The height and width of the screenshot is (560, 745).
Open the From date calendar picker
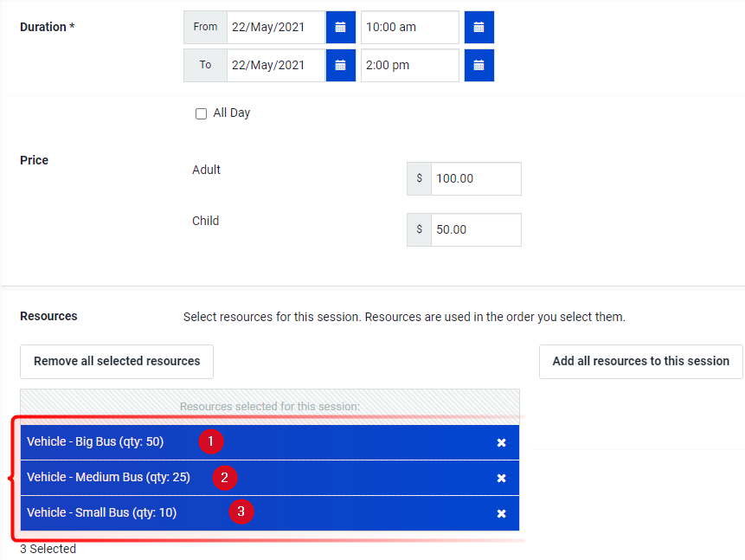341,27
